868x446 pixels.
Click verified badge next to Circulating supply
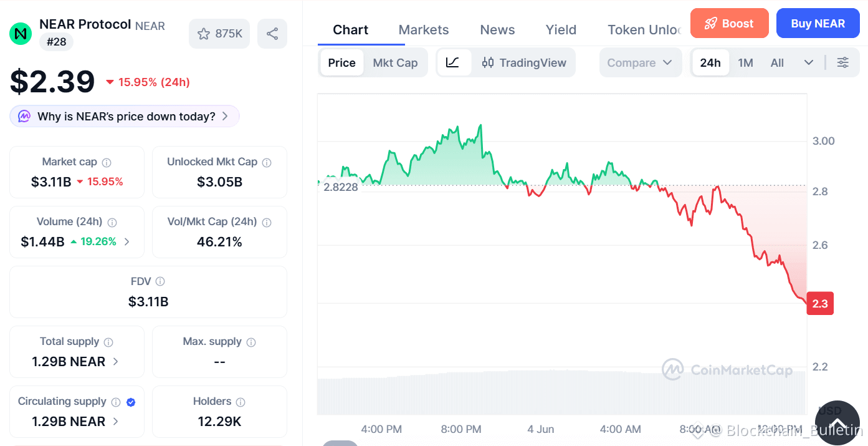[x=131, y=402]
